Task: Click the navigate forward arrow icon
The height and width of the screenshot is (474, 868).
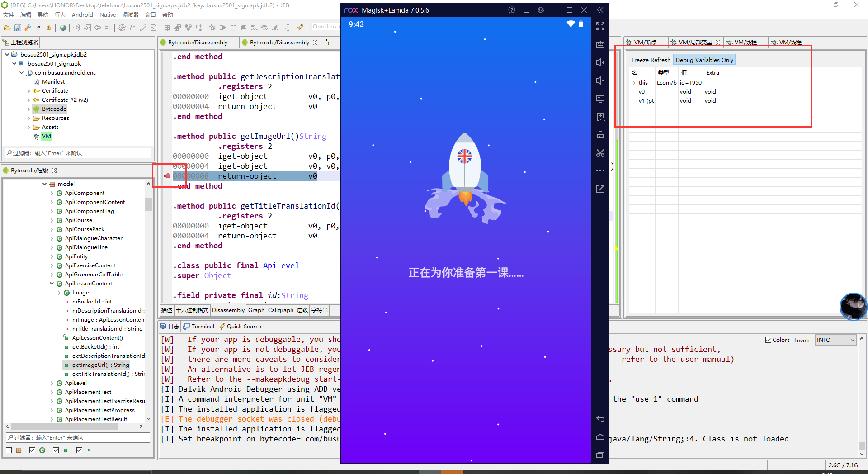Action: 108,28
